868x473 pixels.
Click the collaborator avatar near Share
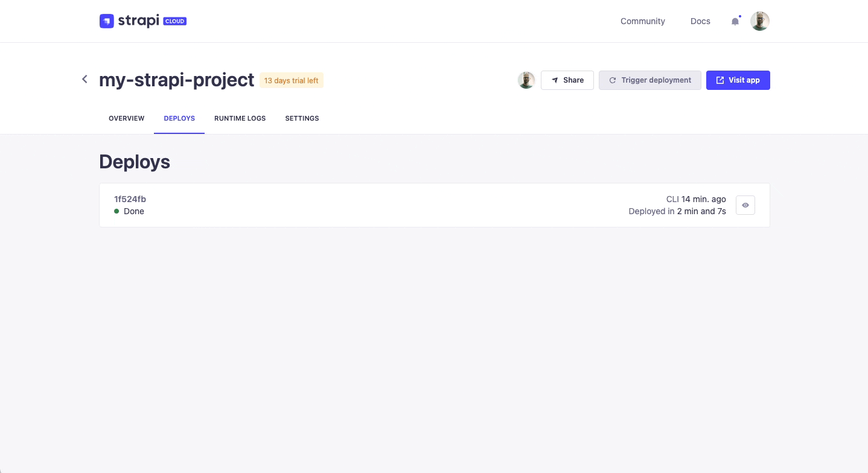[x=526, y=80]
